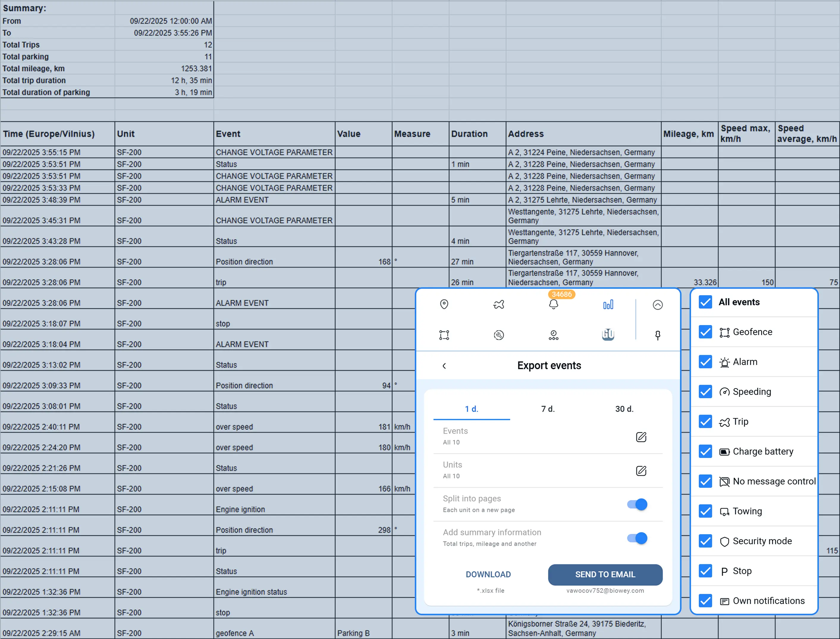Disable the All events checkbox
Image resolution: width=840 pixels, height=639 pixels.
pos(705,302)
